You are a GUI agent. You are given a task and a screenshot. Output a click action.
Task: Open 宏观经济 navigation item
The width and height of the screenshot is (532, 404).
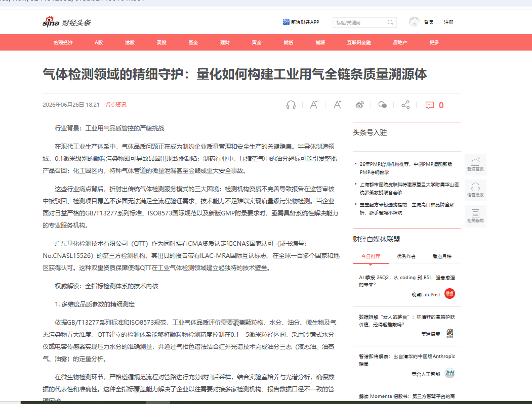(x=63, y=42)
